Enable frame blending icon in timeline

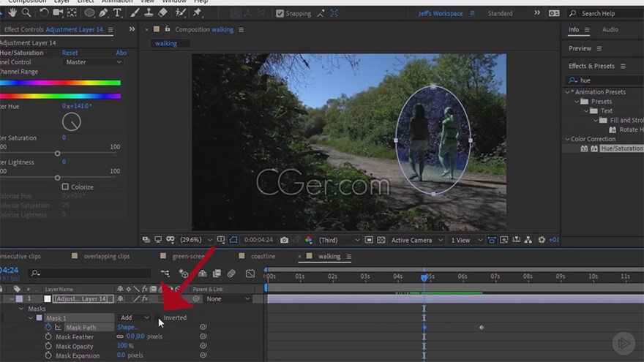click(217, 274)
